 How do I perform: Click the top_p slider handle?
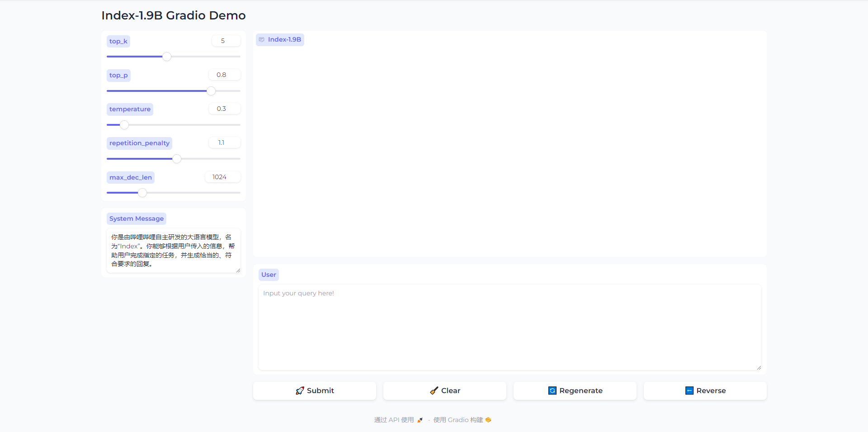211,91
